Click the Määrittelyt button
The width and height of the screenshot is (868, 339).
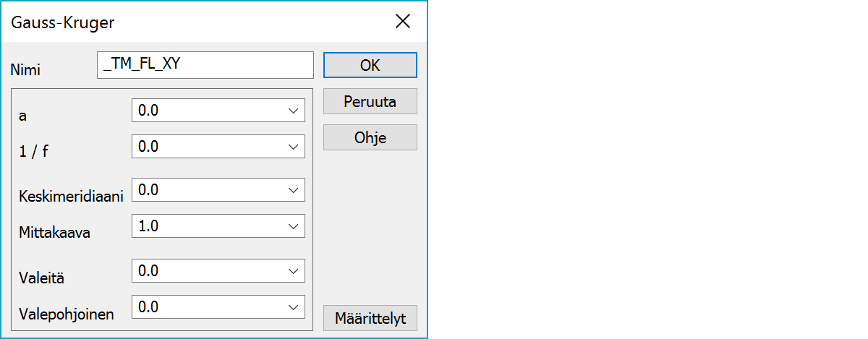pyautogui.click(x=370, y=318)
